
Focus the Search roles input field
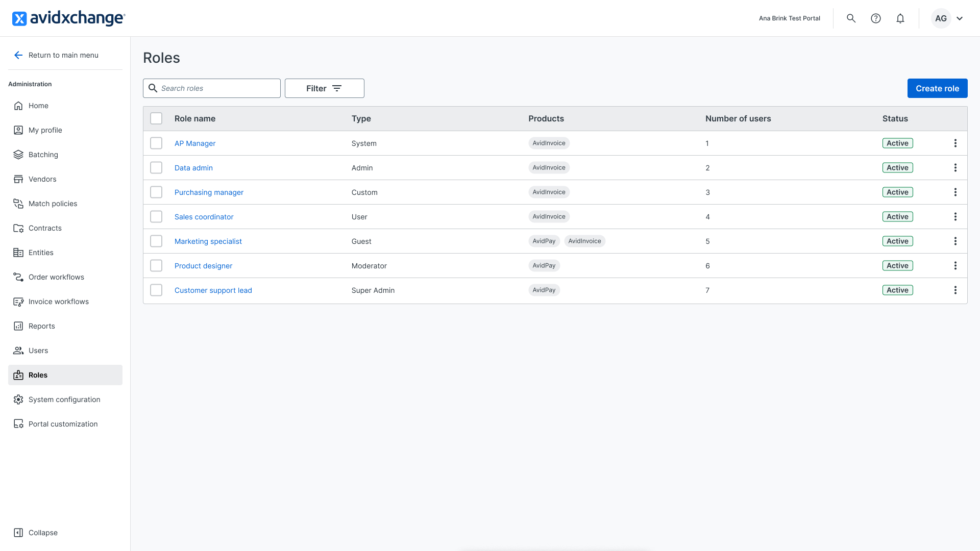pos(212,88)
